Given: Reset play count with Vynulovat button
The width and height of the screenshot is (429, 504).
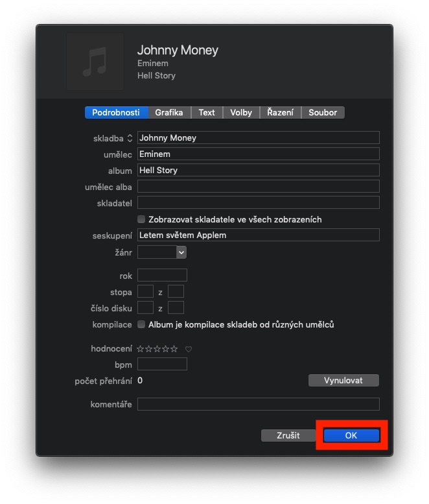Looking at the screenshot, I should coord(343,381).
